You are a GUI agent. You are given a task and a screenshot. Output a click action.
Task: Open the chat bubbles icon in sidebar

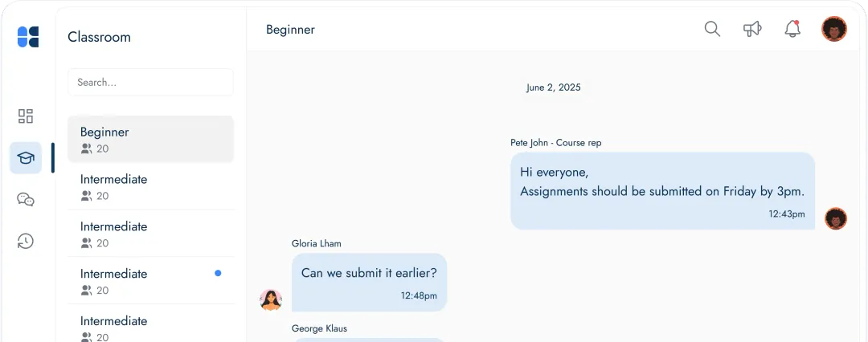26,199
